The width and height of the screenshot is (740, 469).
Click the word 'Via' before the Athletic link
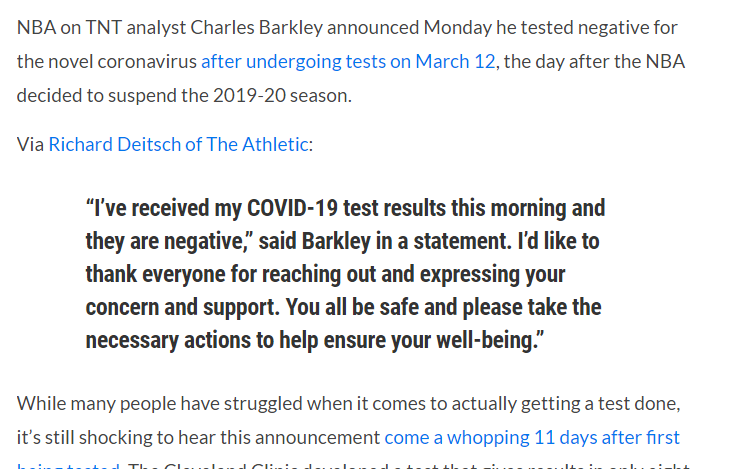click(30, 144)
